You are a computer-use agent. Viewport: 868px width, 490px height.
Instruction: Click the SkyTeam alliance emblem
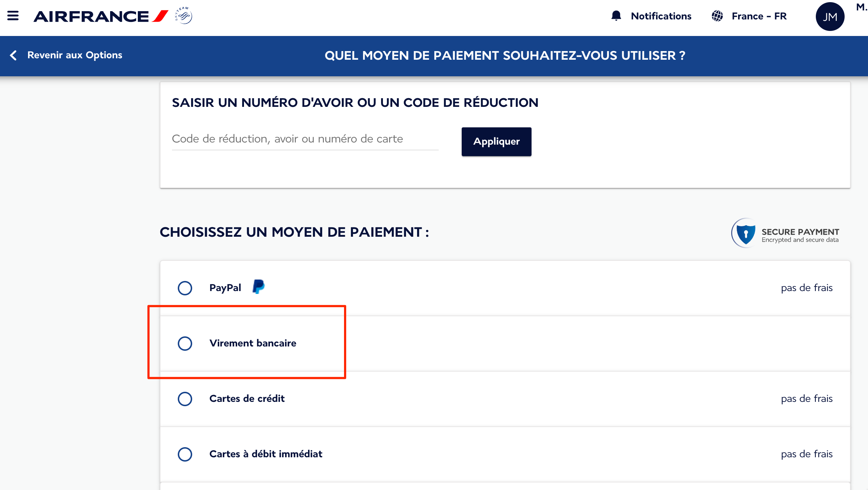[184, 16]
